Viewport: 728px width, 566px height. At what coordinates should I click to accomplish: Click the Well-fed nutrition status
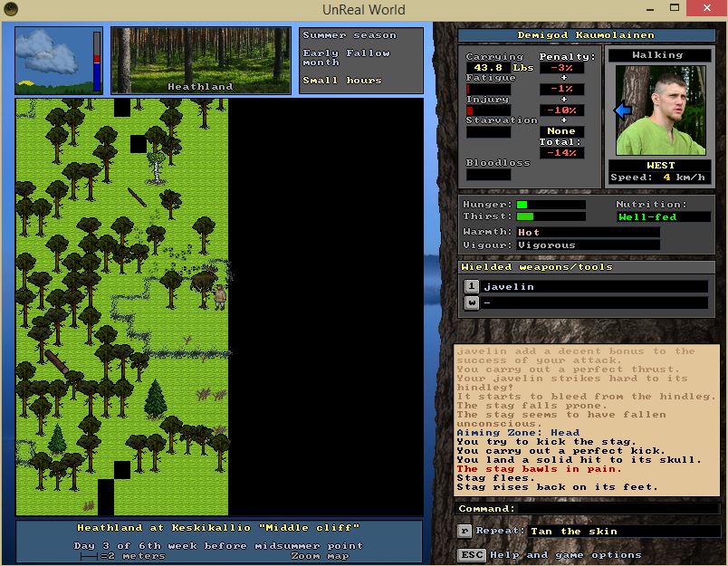click(x=663, y=216)
